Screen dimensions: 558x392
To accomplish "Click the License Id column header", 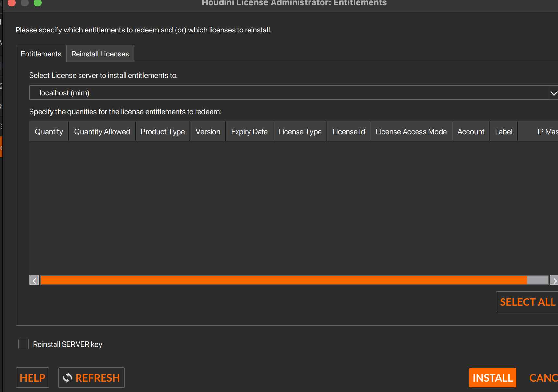I will (348, 132).
